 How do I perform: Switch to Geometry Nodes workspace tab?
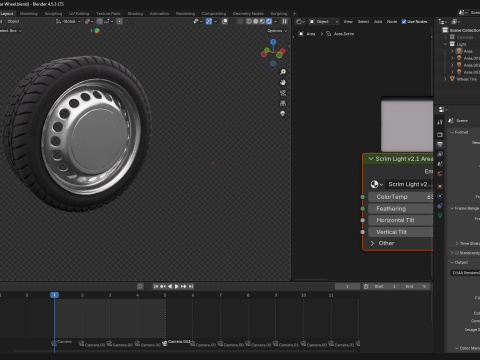coord(248,14)
